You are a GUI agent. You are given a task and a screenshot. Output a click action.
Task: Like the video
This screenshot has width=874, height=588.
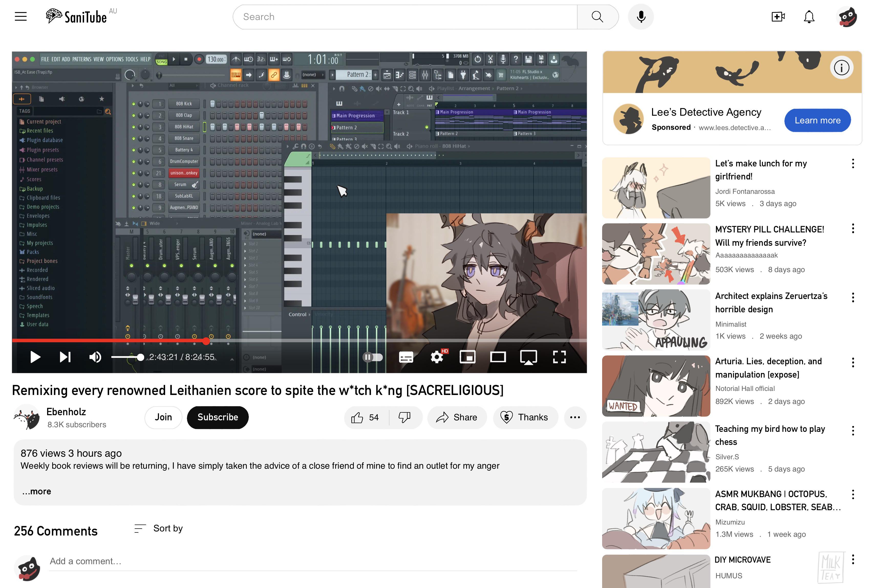[366, 417]
